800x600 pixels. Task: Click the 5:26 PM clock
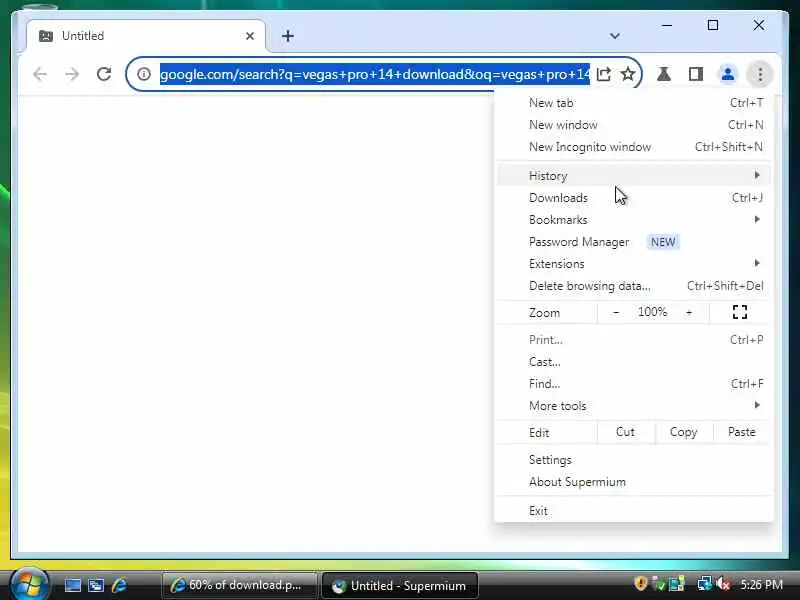(x=762, y=584)
